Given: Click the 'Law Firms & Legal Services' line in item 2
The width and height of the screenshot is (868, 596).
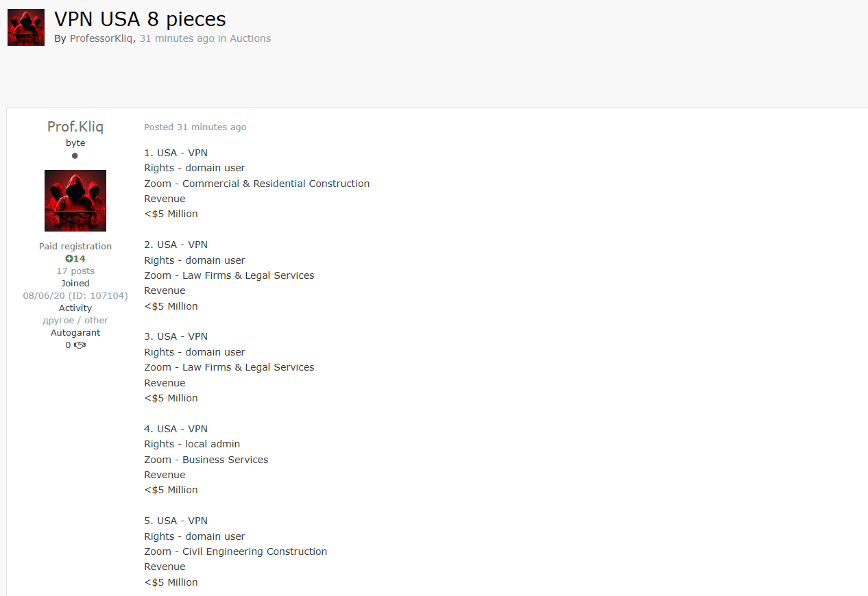Looking at the screenshot, I should pyautogui.click(x=248, y=275).
